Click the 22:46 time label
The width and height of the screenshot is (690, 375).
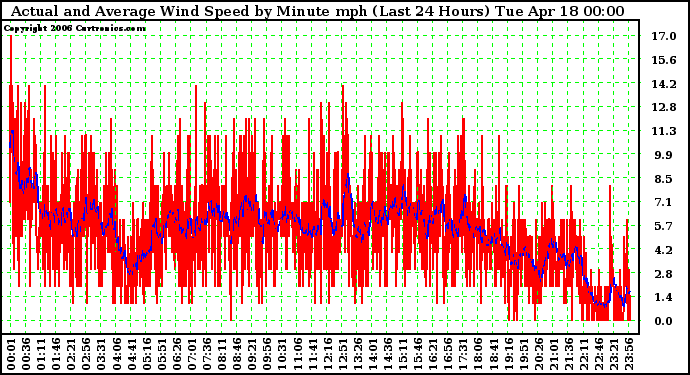coord(599,354)
